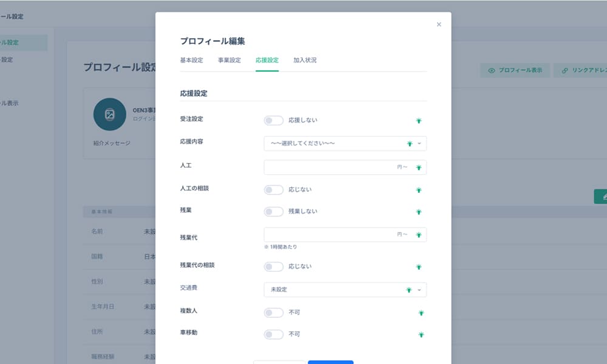This screenshot has height=364, width=607.
Task: Toggle the 残業 overtime switch
Action: coord(274,212)
